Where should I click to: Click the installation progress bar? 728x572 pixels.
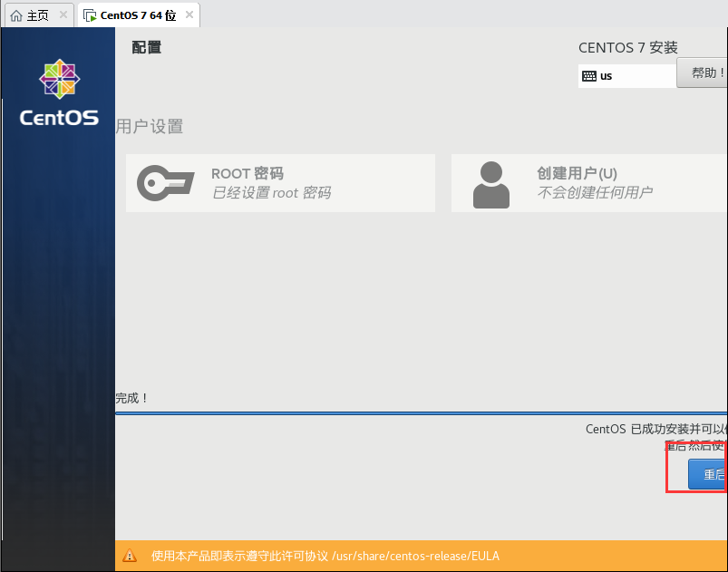(x=421, y=412)
